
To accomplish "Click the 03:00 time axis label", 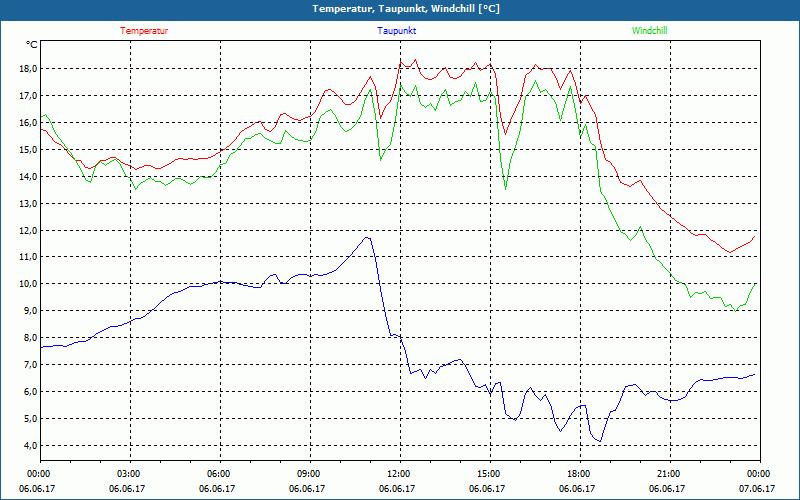I will pos(131,474).
